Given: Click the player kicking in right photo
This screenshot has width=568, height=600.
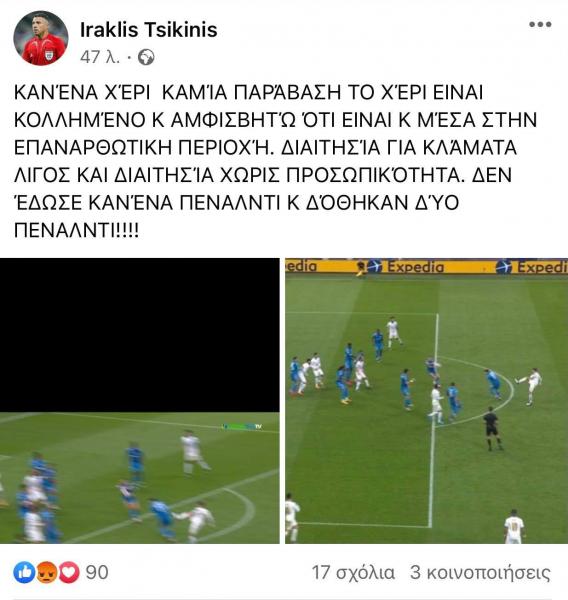Looking at the screenshot, I should click(530, 386).
